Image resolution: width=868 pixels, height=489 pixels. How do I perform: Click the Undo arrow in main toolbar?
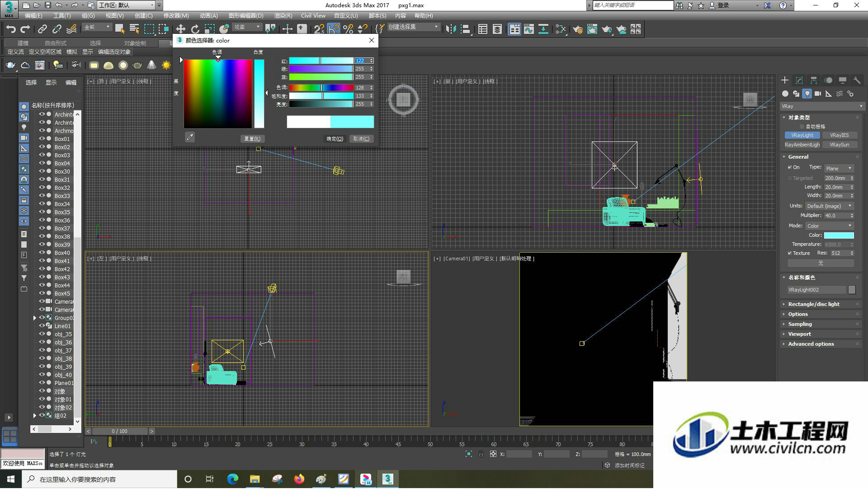click(x=11, y=29)
